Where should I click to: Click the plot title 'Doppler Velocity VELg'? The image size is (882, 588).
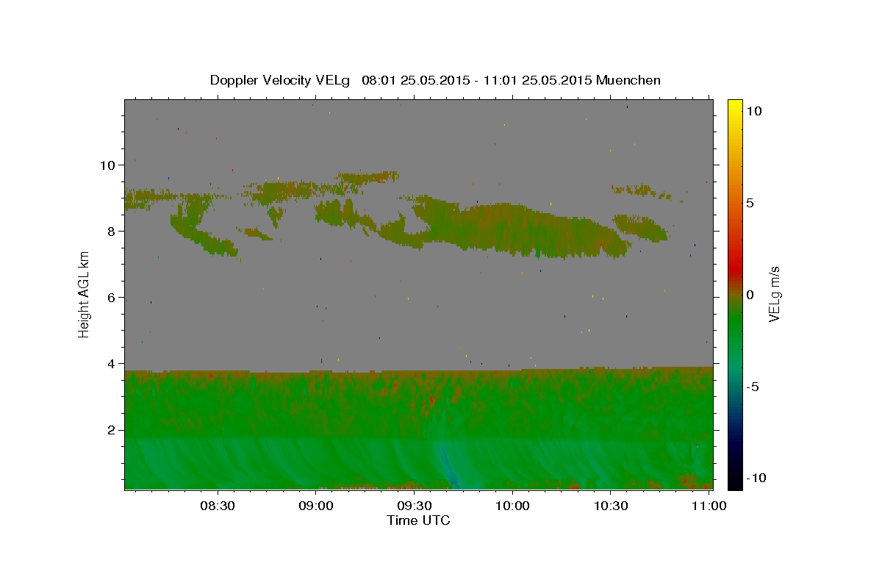pos(281,80)
